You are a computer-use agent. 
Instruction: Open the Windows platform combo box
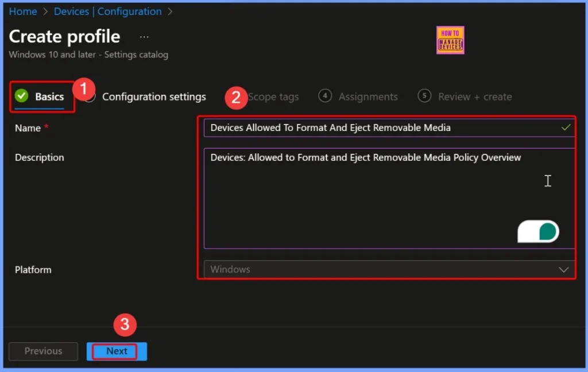click(379, 269)
